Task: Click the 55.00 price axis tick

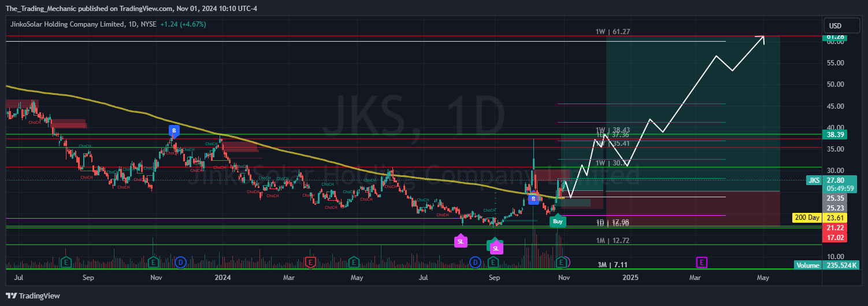Action: tap(835, 62)
